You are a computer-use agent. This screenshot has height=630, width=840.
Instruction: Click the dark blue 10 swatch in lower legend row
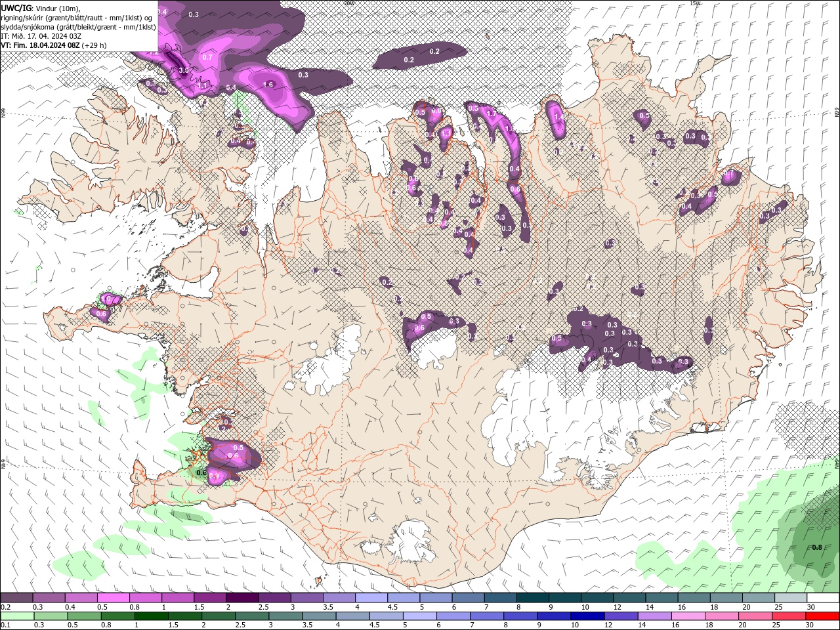click(x=587, y=616)
